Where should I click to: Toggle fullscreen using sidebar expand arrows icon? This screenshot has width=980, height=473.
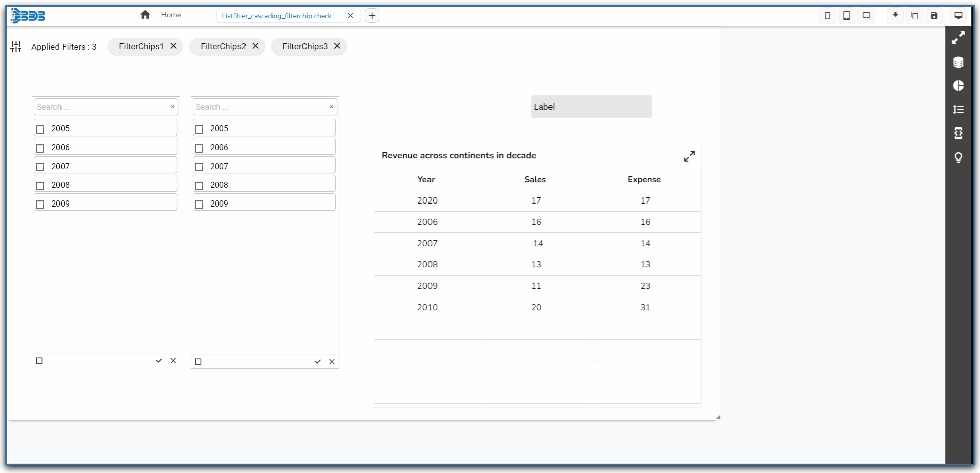[958, 38]
